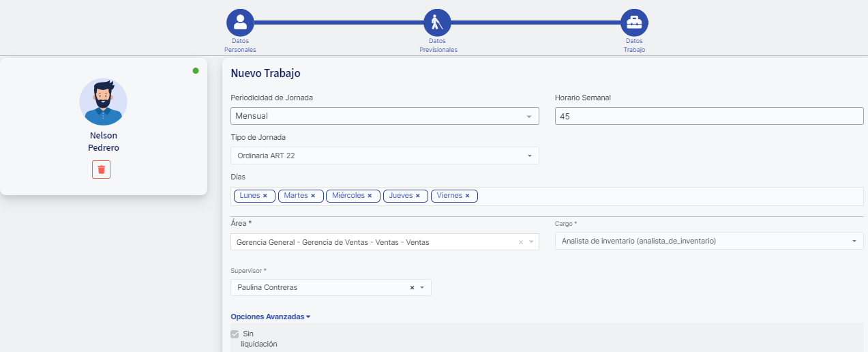Viewport: 868px width, 352px height.
Task: Remove the Lunes day tag
Action: (265, 196)
